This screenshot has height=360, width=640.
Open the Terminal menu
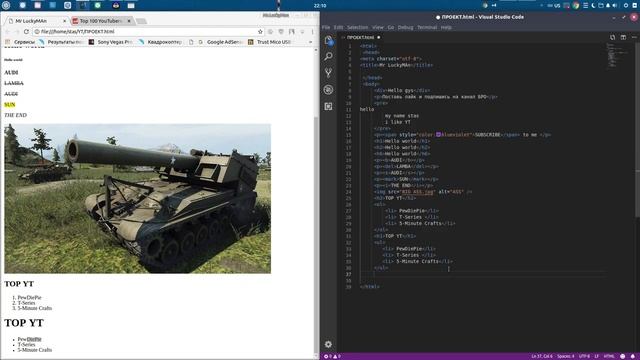[427, 27]
